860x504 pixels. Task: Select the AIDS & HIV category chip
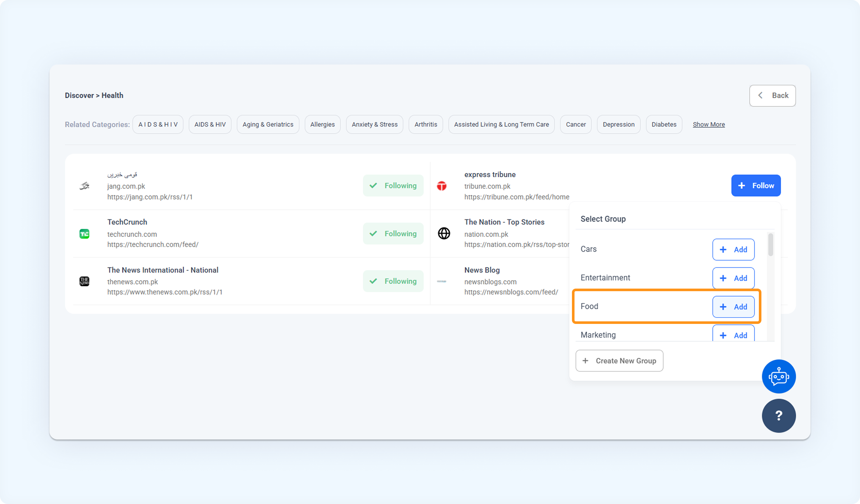(210, 125)
